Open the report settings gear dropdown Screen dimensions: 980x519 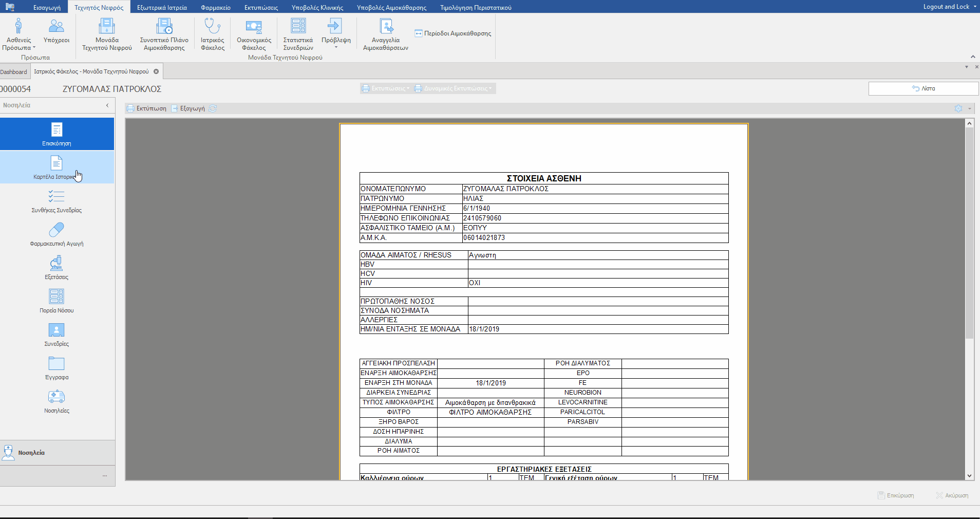click(969, 108)
